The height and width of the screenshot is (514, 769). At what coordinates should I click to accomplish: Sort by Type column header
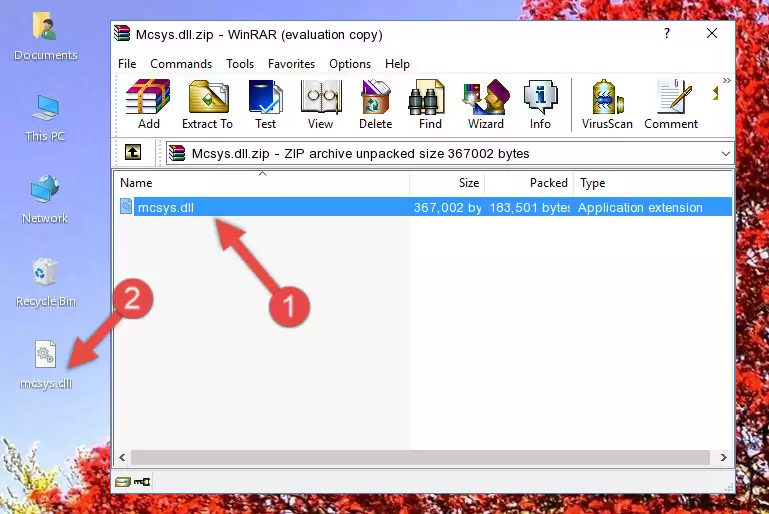[x=653, y=183]
